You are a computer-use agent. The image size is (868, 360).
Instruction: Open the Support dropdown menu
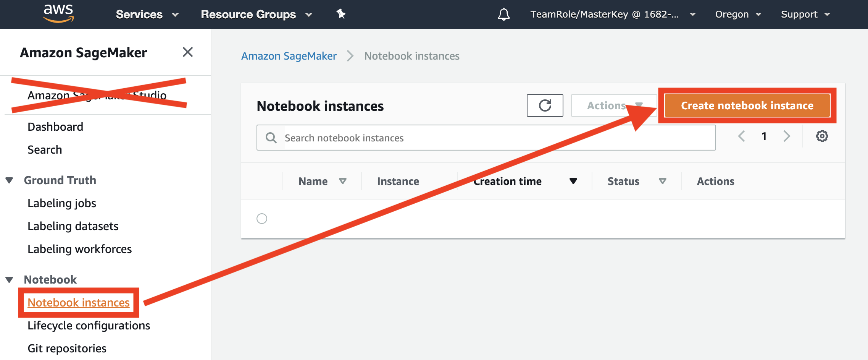tap(805, 15)
